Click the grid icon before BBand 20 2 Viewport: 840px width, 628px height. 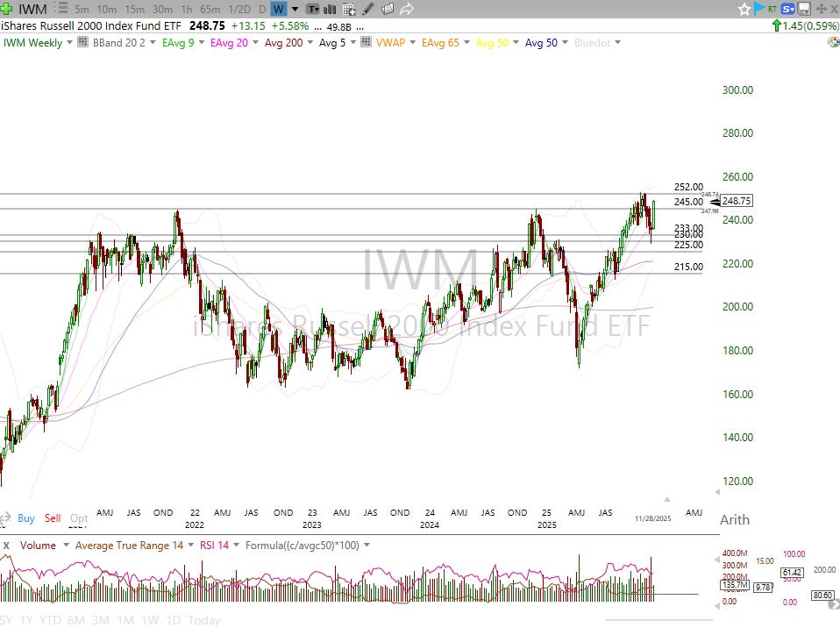pos(82,42)
